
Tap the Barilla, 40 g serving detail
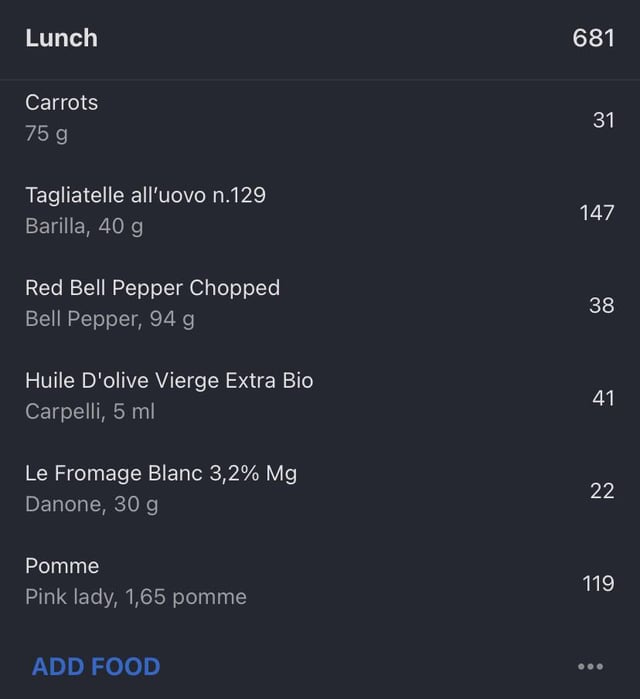point(84,226)
